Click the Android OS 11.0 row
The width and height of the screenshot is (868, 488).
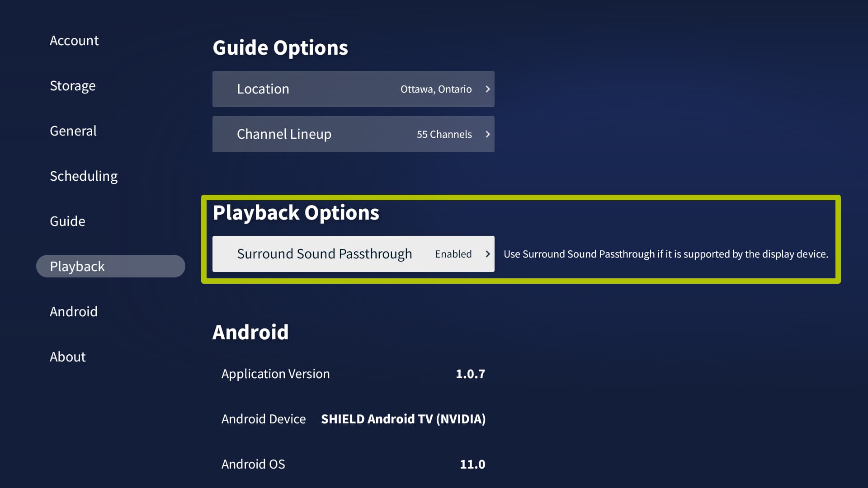click(x=353, y=464)
